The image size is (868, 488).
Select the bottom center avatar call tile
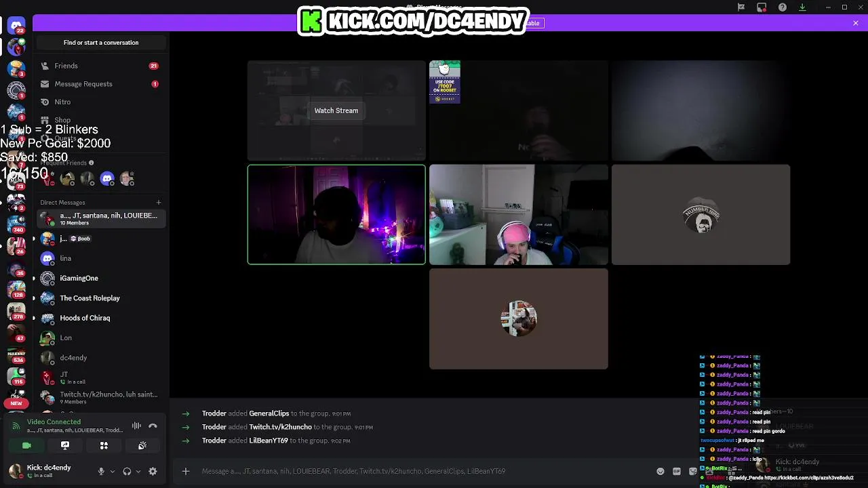coord(519,319)
